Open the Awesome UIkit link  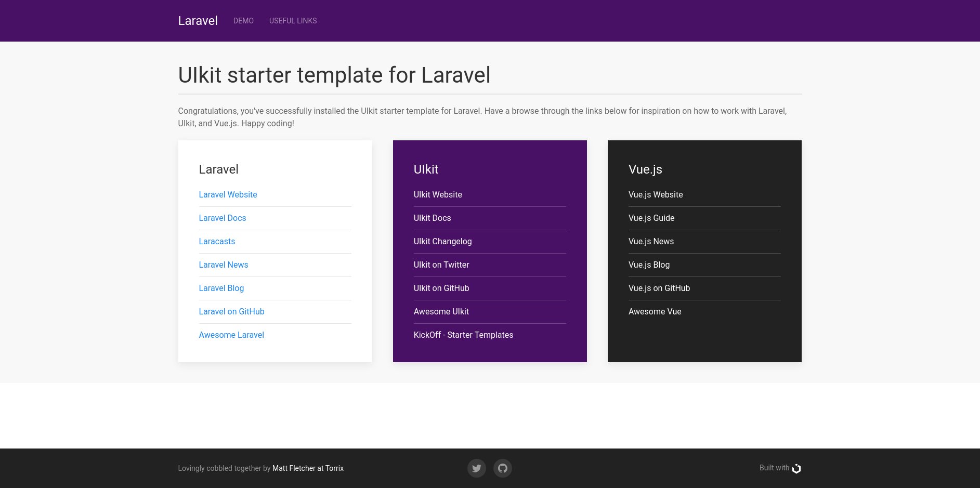pos(441,311)
